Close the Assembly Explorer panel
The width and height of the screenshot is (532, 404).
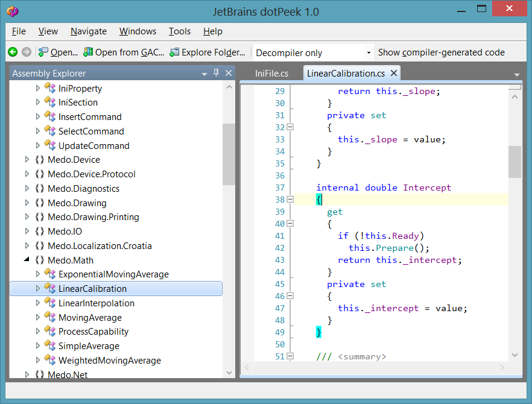(x=229, y=73)
